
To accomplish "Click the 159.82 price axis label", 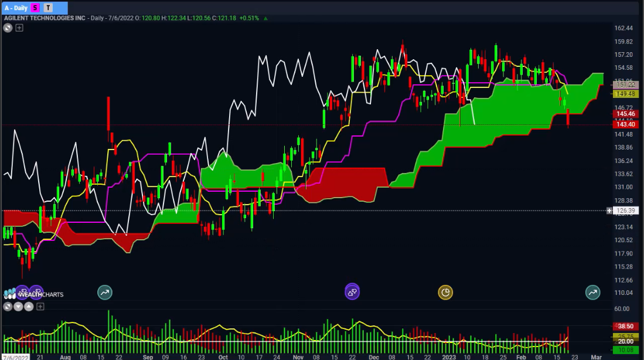I will tap(623, 42).
